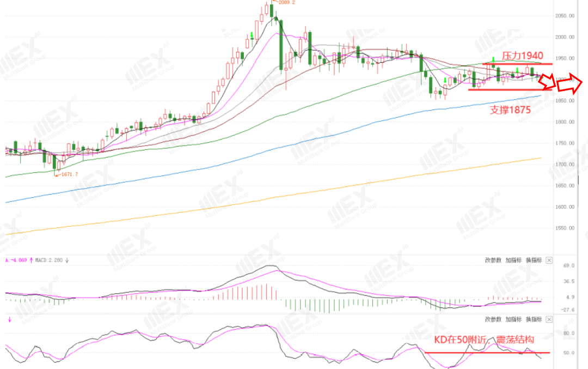Open 加指标 in the MACD panel
The width and height of the screenshot is (588, 369).
point(513,260)
